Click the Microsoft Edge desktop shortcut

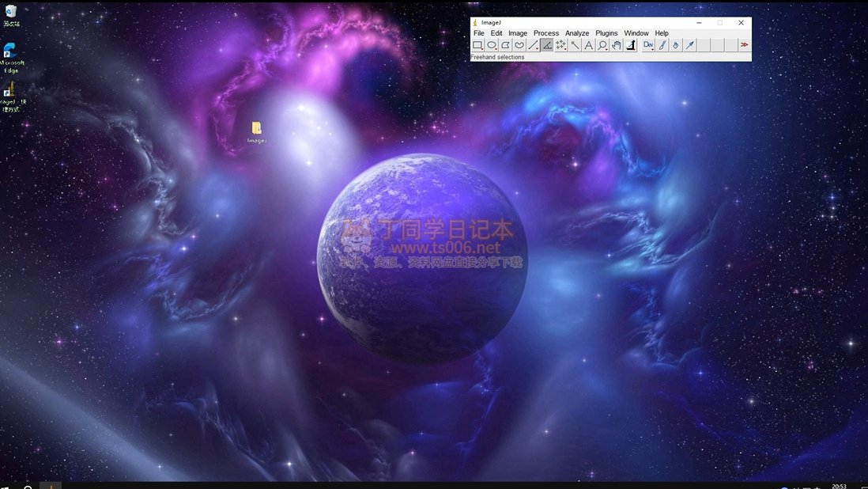tap(11, 54)
